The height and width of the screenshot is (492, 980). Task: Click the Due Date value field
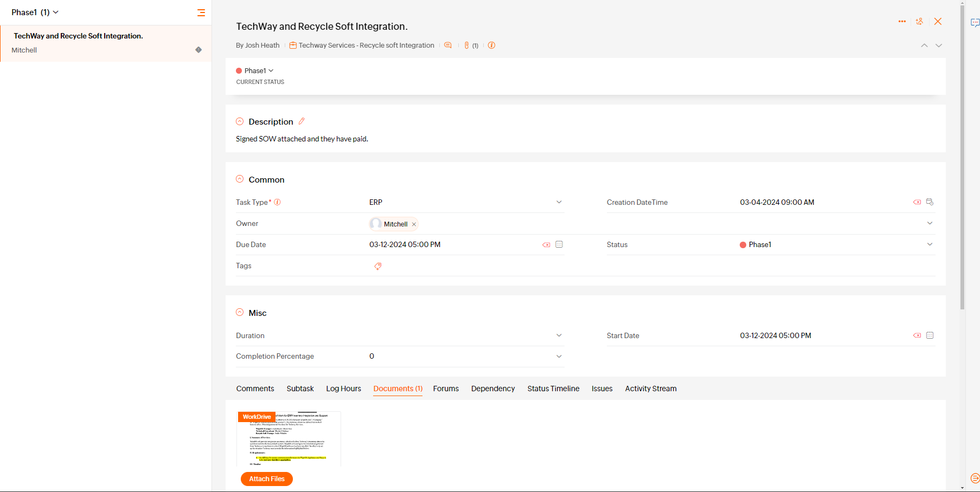(x=405, y=244)
